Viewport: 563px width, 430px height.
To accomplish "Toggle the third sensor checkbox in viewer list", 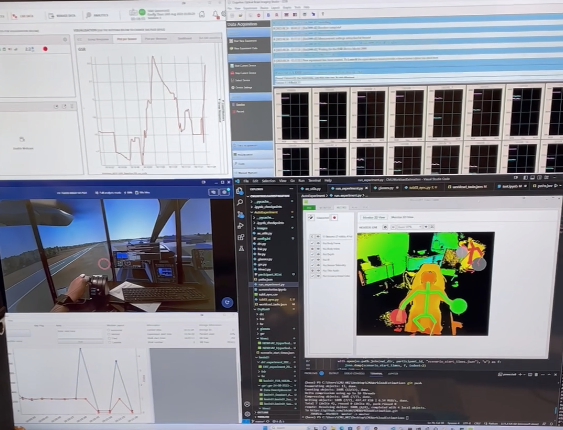I will [x=312, y=254].
